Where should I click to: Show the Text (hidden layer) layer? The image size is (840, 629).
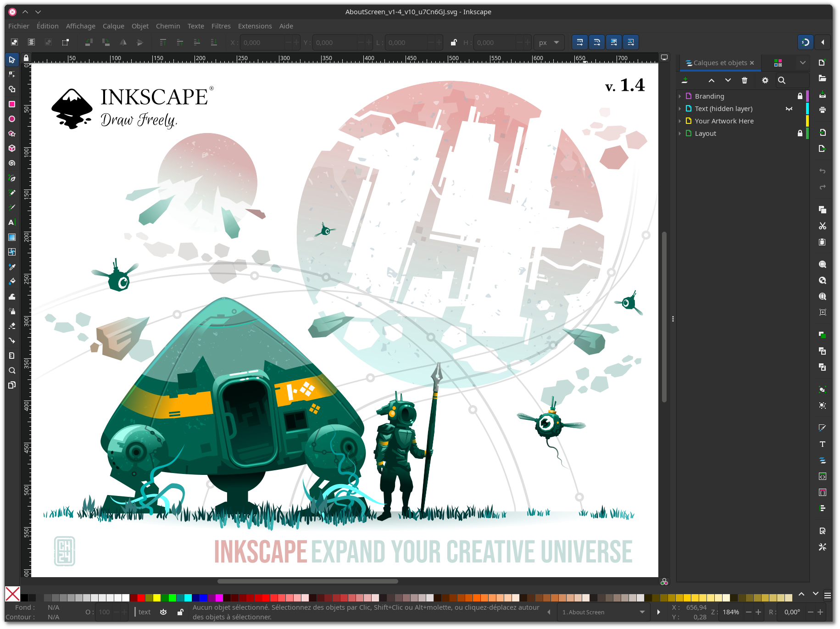pyautogui.click(x=789, y=109)
